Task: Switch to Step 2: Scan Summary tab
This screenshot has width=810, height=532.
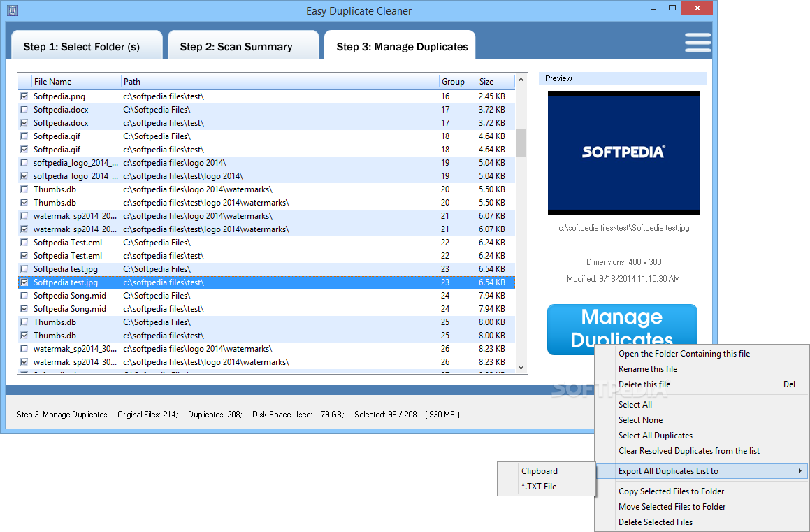Action: coord(243,45)
